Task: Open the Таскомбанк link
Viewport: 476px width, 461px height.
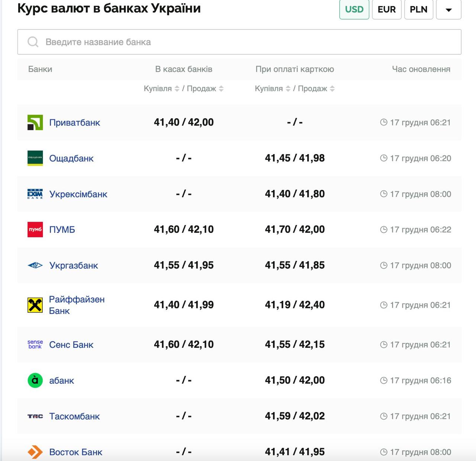Action: [x=74, y=416]
